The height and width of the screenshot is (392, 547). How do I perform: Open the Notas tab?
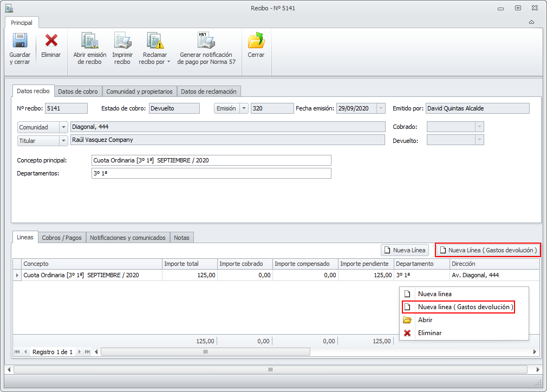(182, 238)
